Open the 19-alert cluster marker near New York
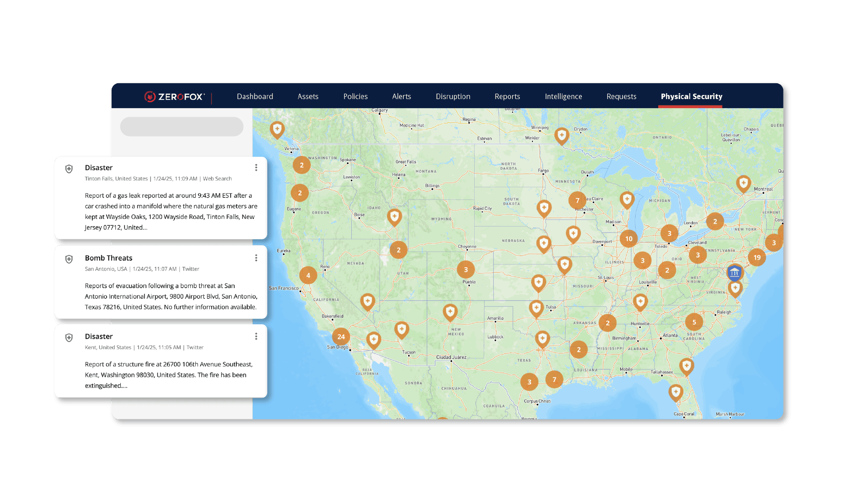 pos(757,257)
